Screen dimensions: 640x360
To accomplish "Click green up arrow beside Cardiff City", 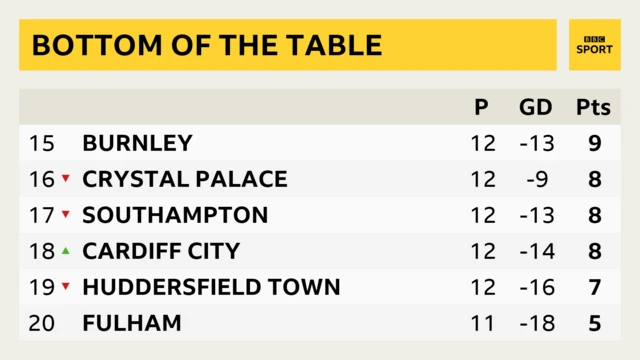I will (x=66, y=251).
